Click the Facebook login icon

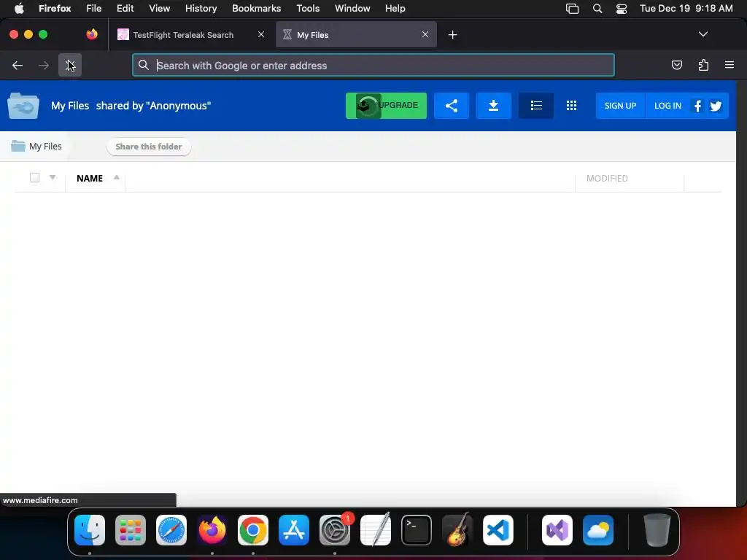coord(697,106)
